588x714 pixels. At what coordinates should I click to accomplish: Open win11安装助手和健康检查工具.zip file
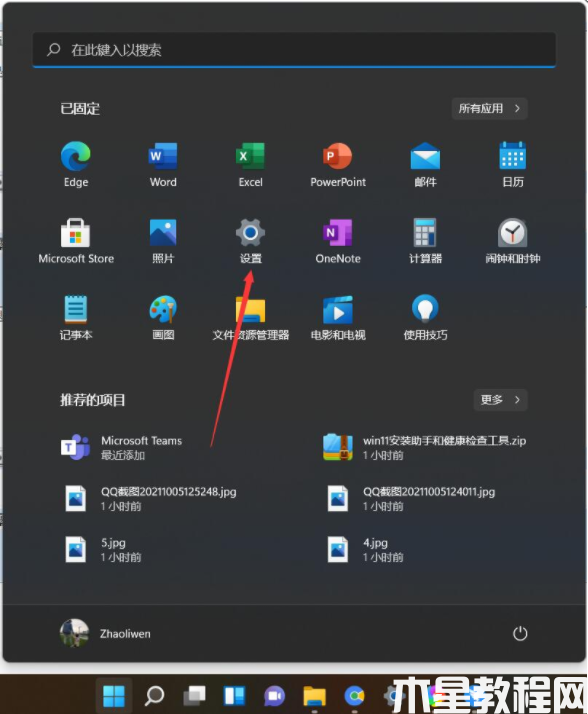click(x=424, y=447)
